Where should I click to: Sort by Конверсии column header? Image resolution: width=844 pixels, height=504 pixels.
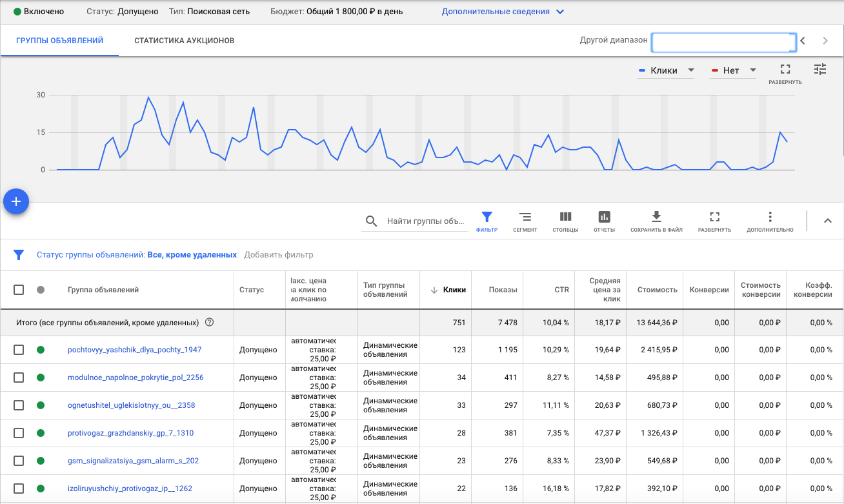pyautogui.click(x=709, y=290)
